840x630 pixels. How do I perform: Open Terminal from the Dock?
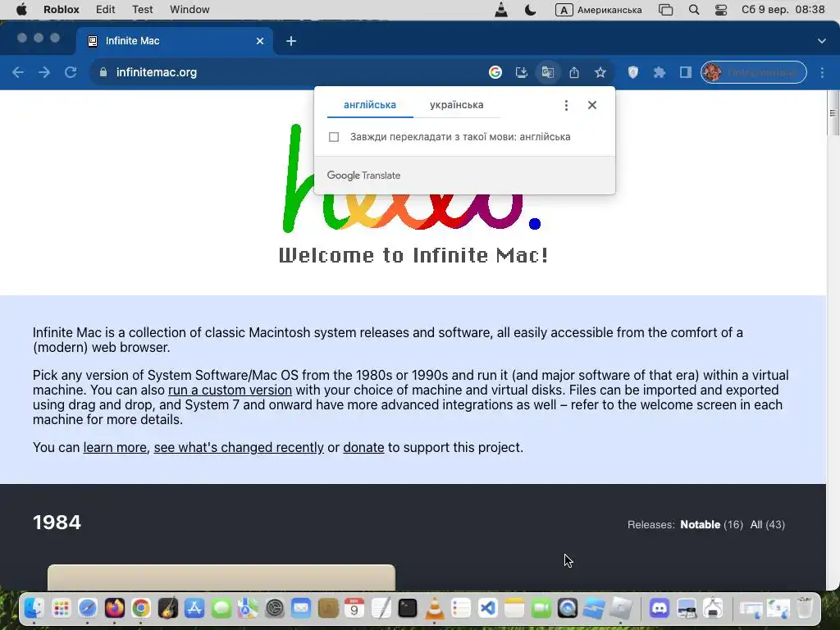(x=408, y=609)
